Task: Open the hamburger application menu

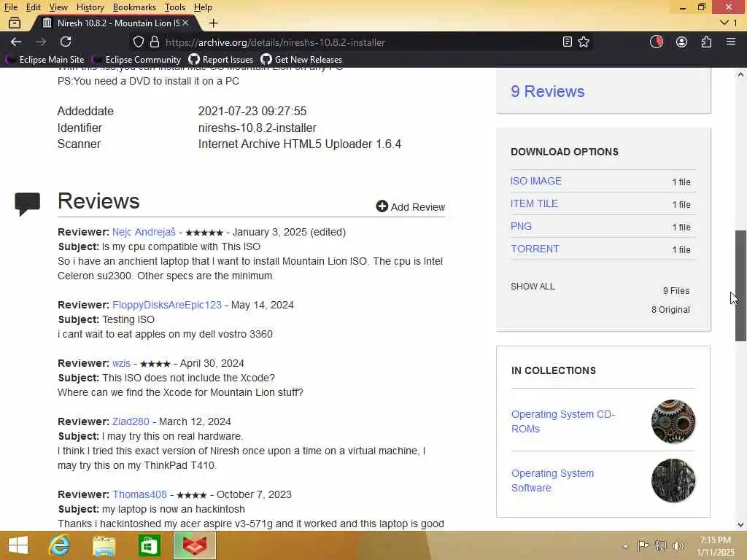Action: 731,42
